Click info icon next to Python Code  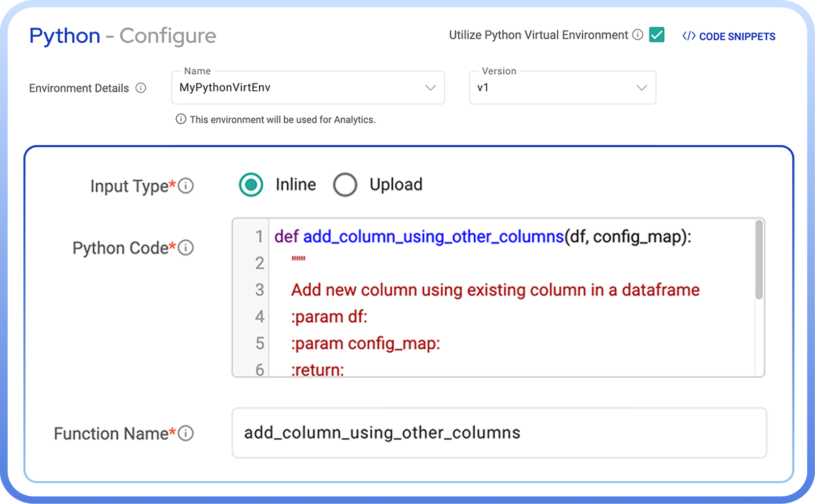click(x=186, y=248)
